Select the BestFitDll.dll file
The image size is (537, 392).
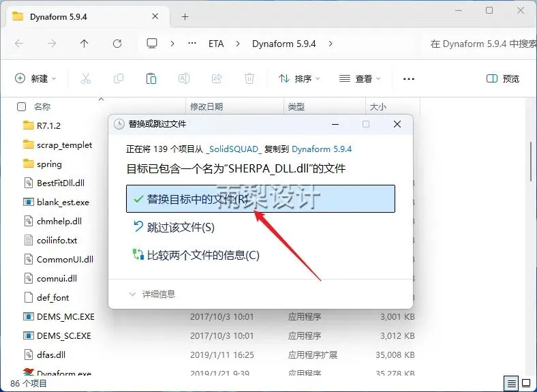pyautogui.click(x=61, y=183)
